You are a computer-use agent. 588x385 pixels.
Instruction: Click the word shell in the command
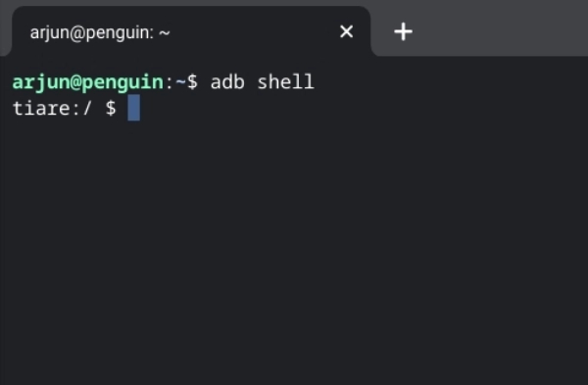click(286, 81)
